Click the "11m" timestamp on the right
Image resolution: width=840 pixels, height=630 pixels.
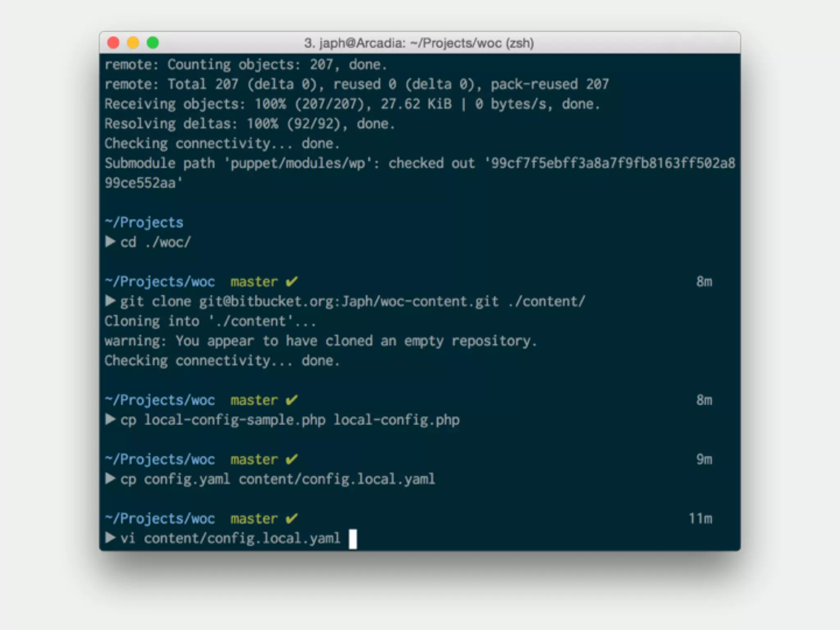click(701, 518)
